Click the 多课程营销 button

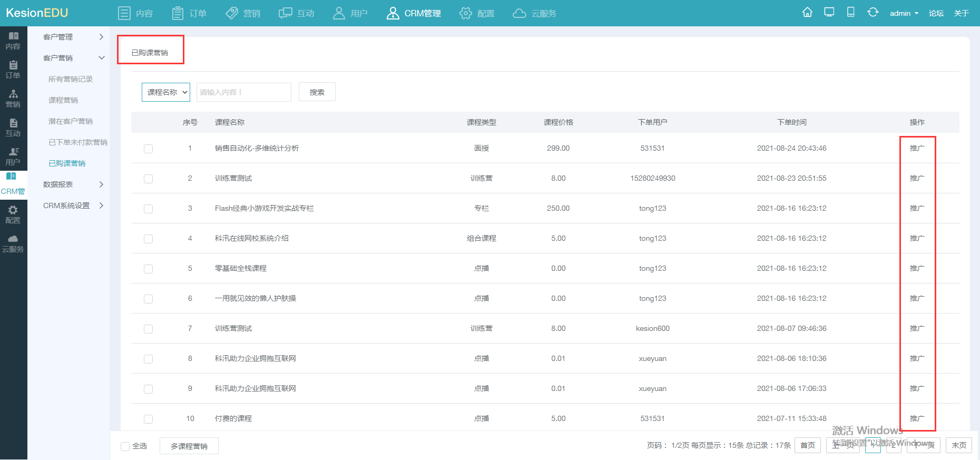pyautogui.click(x=189, y=446)
